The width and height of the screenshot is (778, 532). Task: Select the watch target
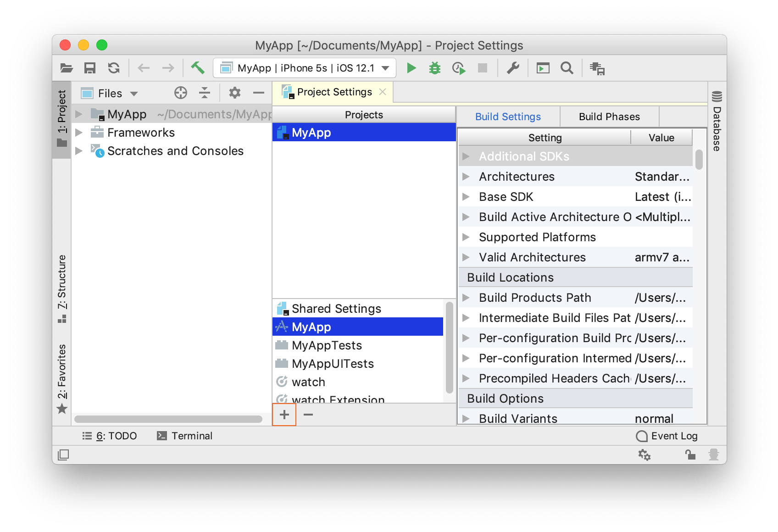click(x=358, y=382)
